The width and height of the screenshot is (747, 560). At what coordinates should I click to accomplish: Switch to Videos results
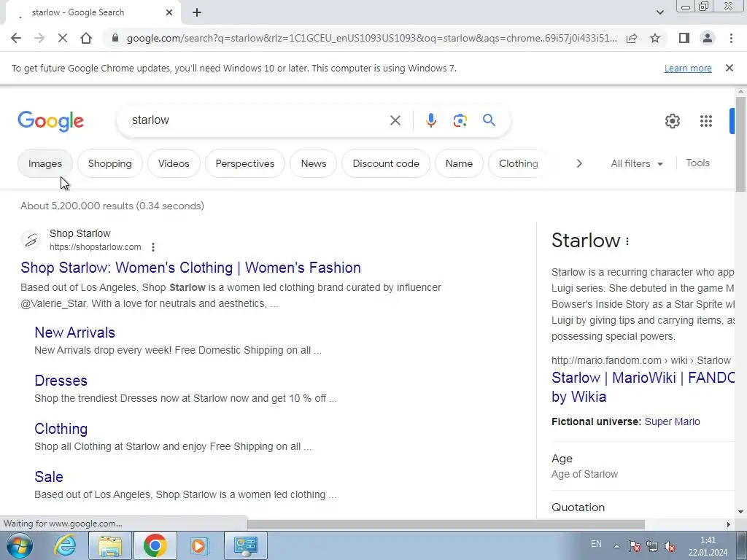(174, 163)
